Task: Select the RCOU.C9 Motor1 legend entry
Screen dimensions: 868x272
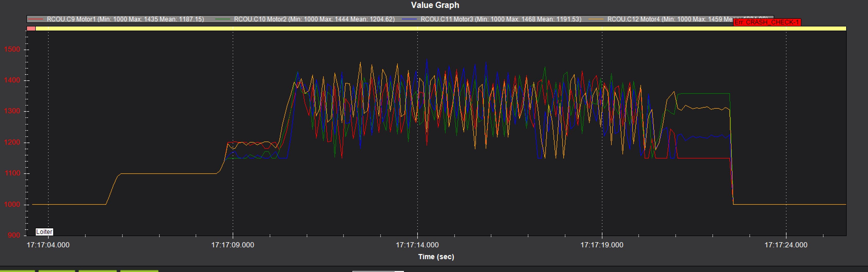Action: coord(116,19)
